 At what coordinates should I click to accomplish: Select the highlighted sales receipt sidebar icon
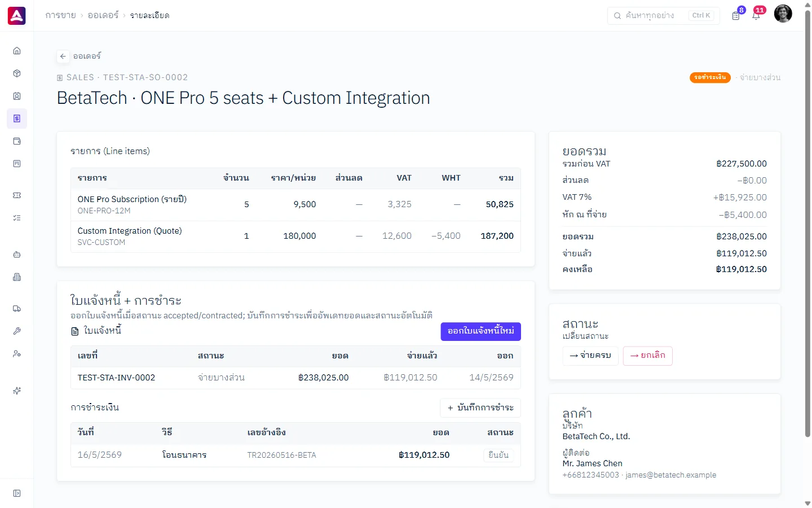pyautogui.click(x=17, y=119)
